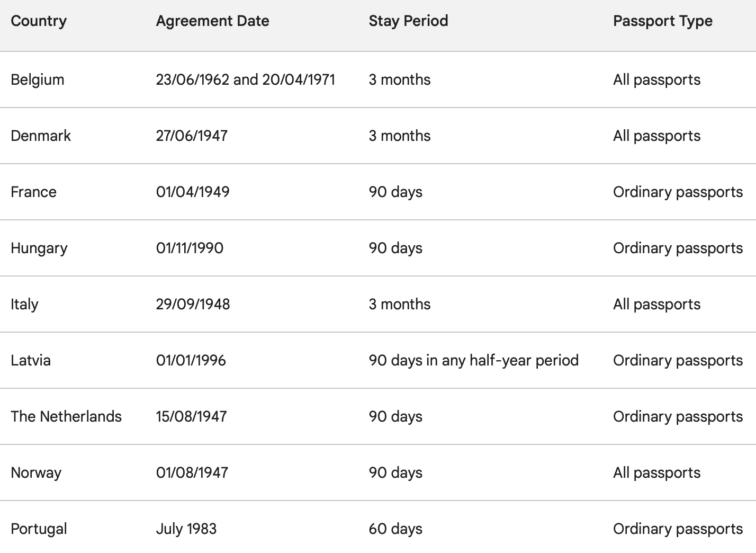Select the Latvia country cell
756x553 pixels.
pos(31,361)
